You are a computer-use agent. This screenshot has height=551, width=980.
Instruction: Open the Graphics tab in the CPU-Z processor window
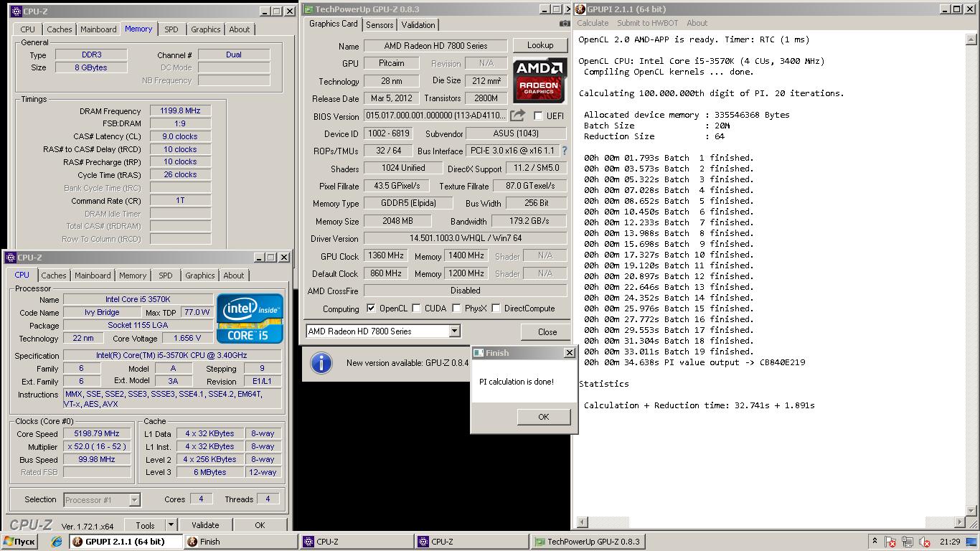click(x=200, y=275)
